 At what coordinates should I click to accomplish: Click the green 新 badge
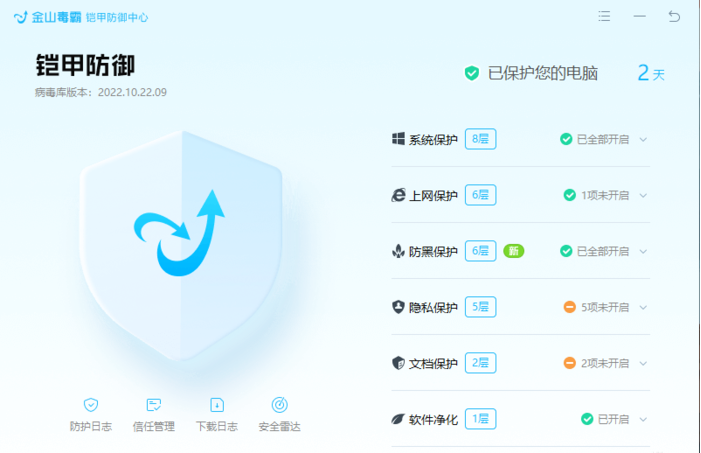tap(514, 251)
